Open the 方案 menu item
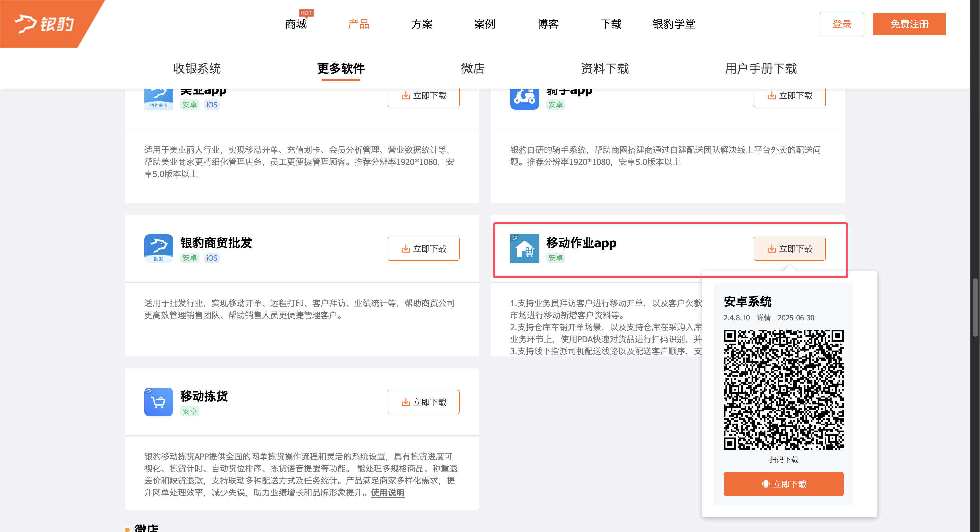 (x=422, y=24)
